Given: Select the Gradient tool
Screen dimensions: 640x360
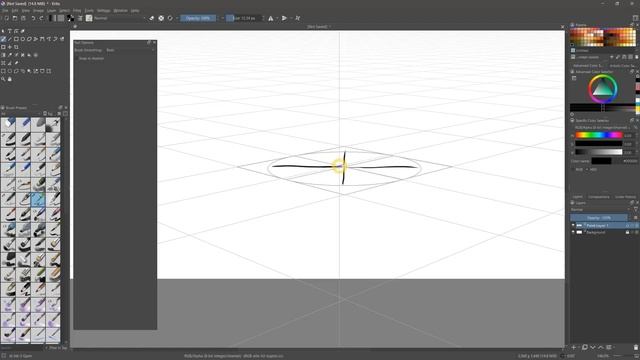Looking at the screenshot, I should point(3,55).
